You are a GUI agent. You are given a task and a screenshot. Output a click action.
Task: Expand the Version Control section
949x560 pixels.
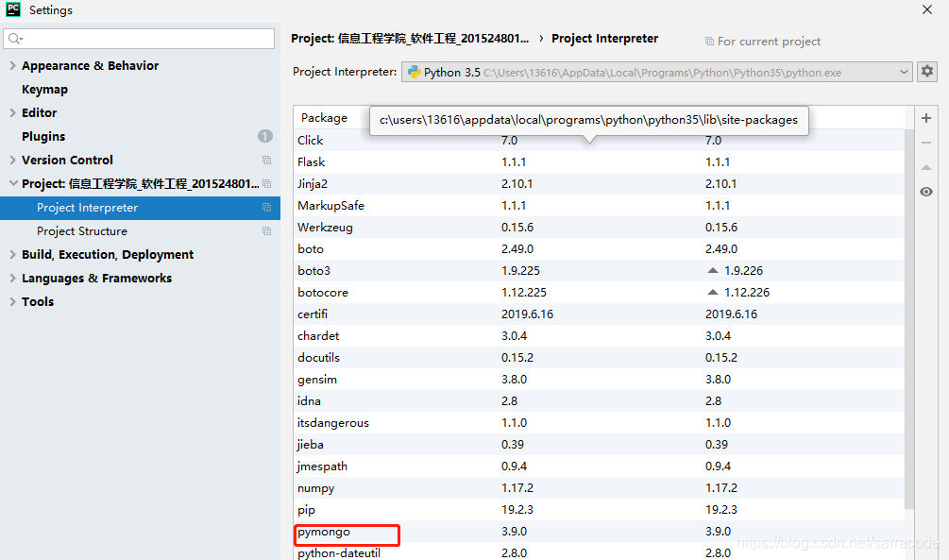pos(12,160)
